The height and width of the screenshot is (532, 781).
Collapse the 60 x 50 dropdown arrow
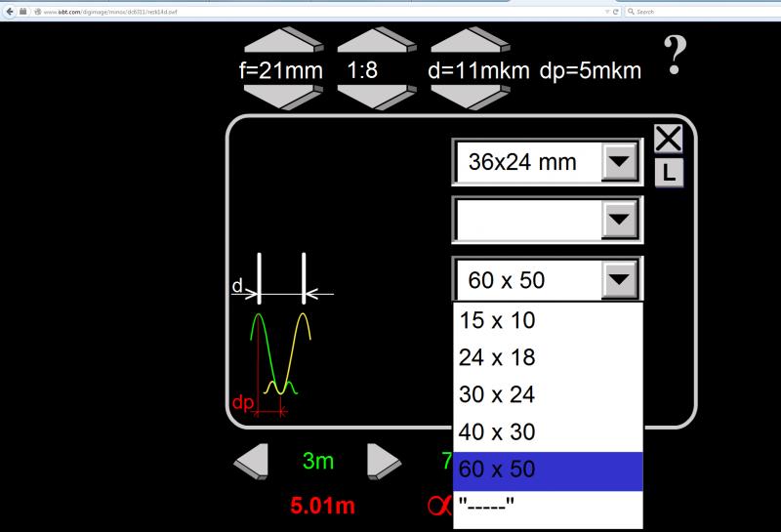(620, 279)
